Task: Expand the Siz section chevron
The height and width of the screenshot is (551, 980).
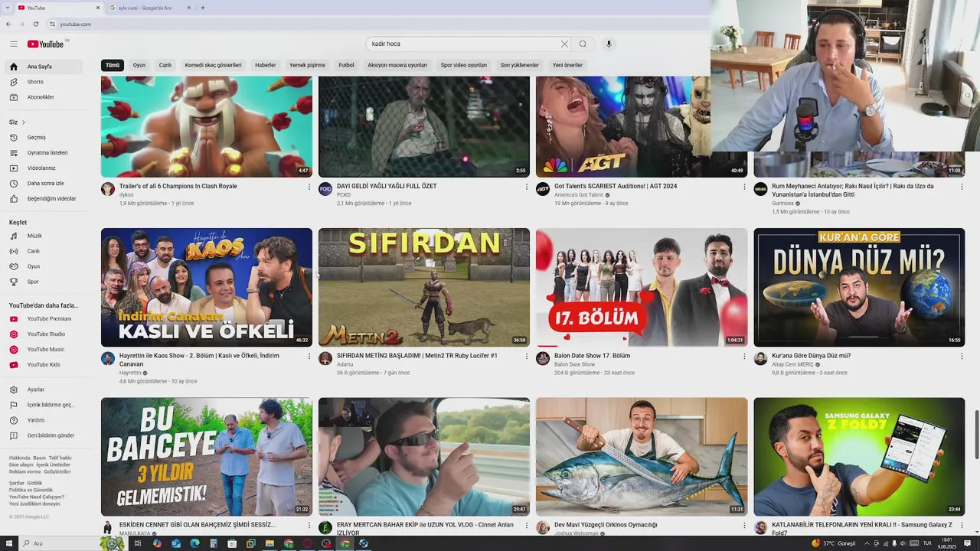Action: coord(24,122)
